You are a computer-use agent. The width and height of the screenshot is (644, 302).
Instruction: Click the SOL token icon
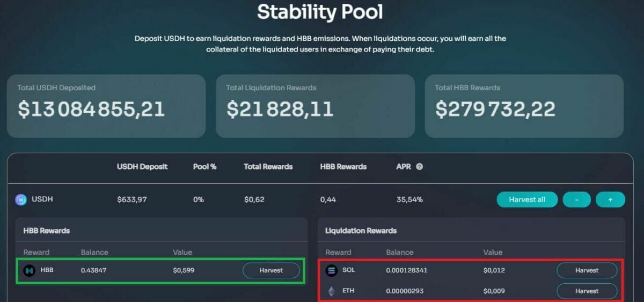331,270
